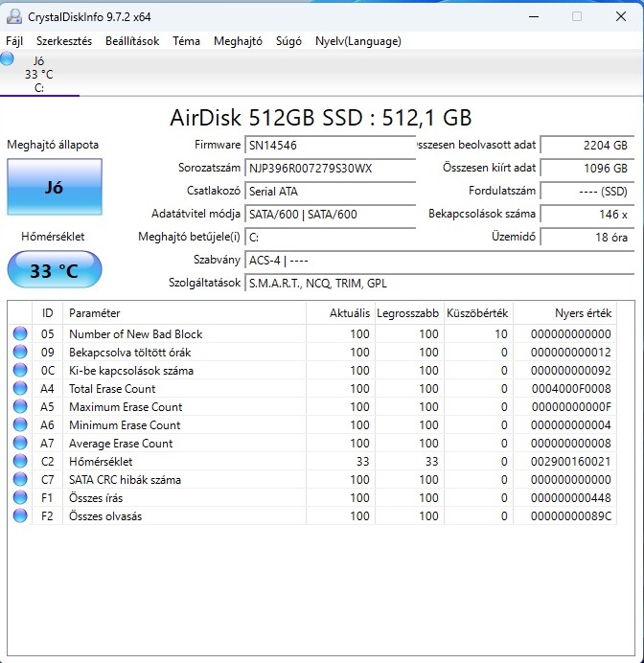Image resolution: width=644 pixels, height=663 pixels.
Task: Click raw value 0004000F0008
Action: 571,389
